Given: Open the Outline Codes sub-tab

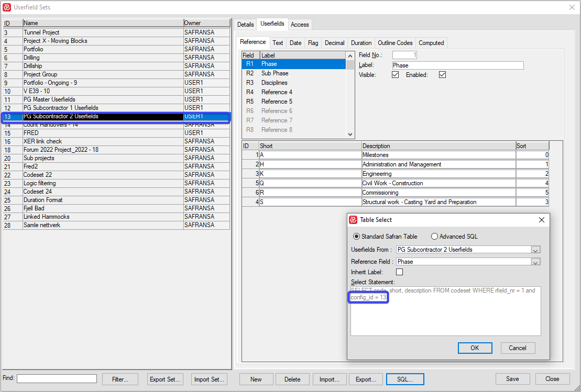Looking at the screenshot, I should point(395,43).
